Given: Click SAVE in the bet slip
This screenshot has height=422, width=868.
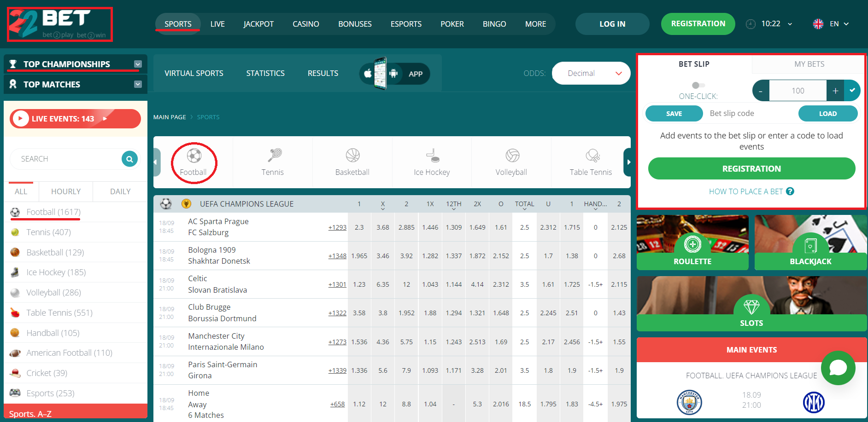Looking at the screenshot, I should pos(674,114).
